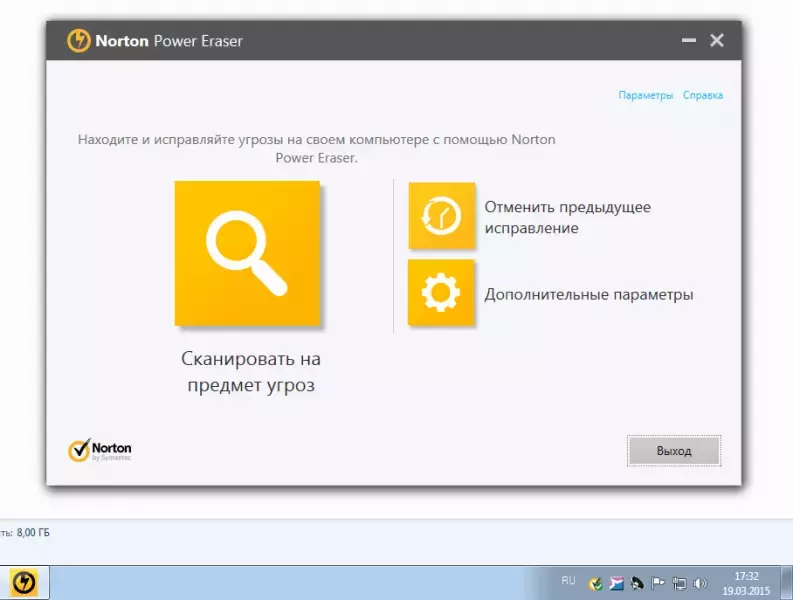The width and height of the screenshot is (793, 600).
Task: Close the Norton Power Eraser window
Action: [x=717, y=40]
